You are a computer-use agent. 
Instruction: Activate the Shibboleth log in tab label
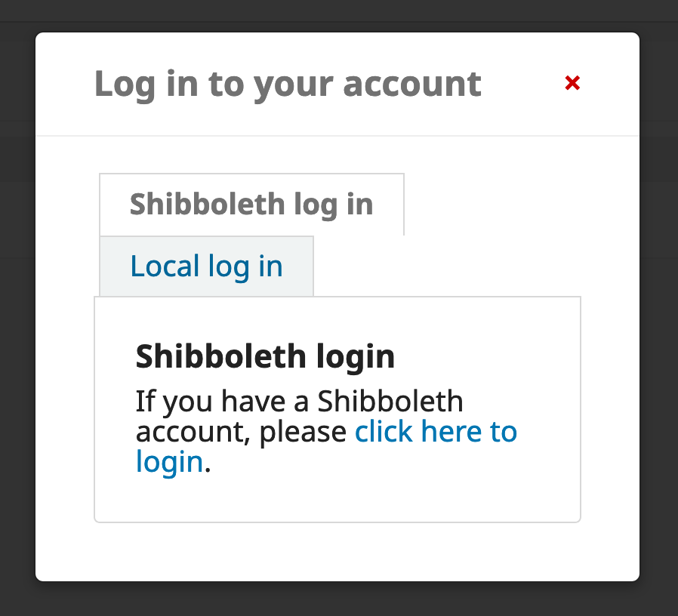point(251,205)
